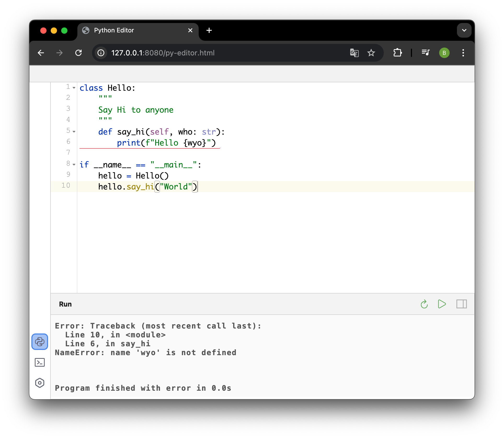Click line number 6 in gutter
The width and height of the screenshot is (504, 438).
tap(68, 141)
